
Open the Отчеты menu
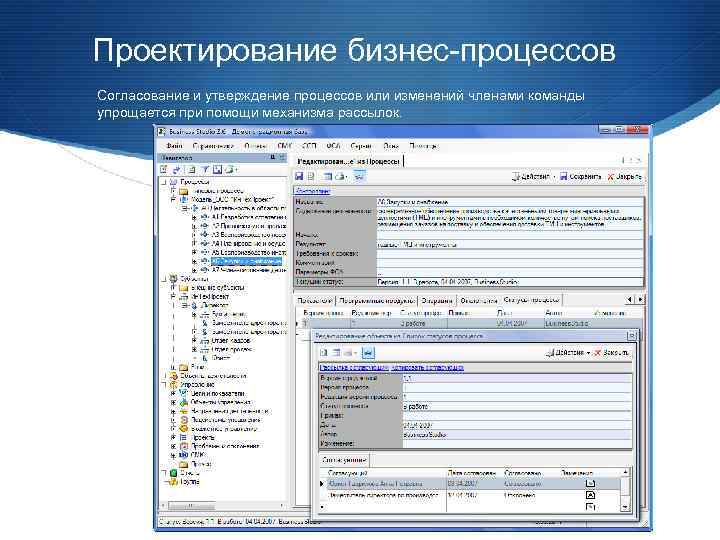click(x=256, y=146)
